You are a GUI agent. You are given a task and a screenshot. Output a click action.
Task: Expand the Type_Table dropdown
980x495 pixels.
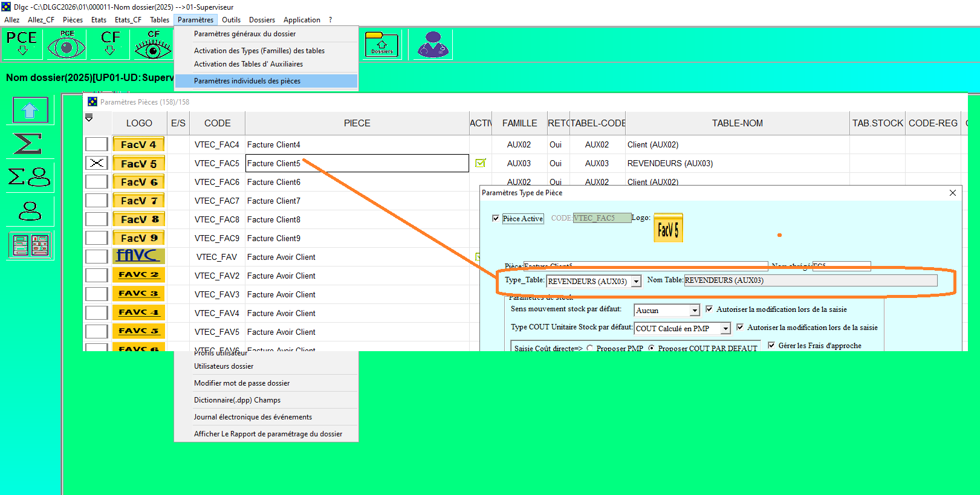636,282
